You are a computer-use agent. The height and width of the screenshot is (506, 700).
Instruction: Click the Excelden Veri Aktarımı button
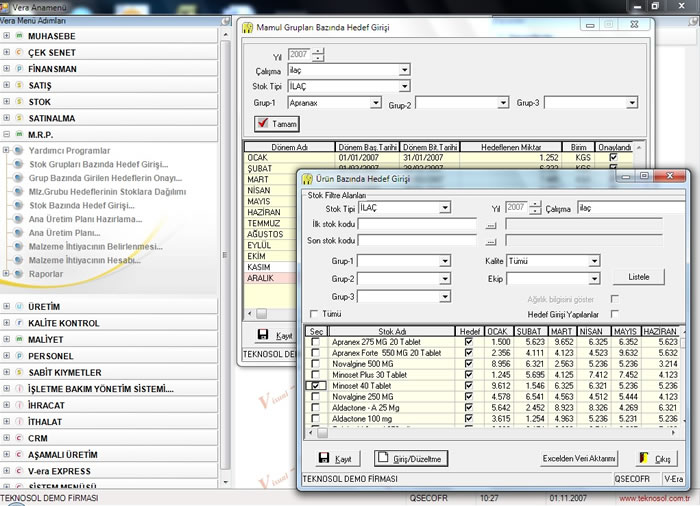[x=579, y=458]
